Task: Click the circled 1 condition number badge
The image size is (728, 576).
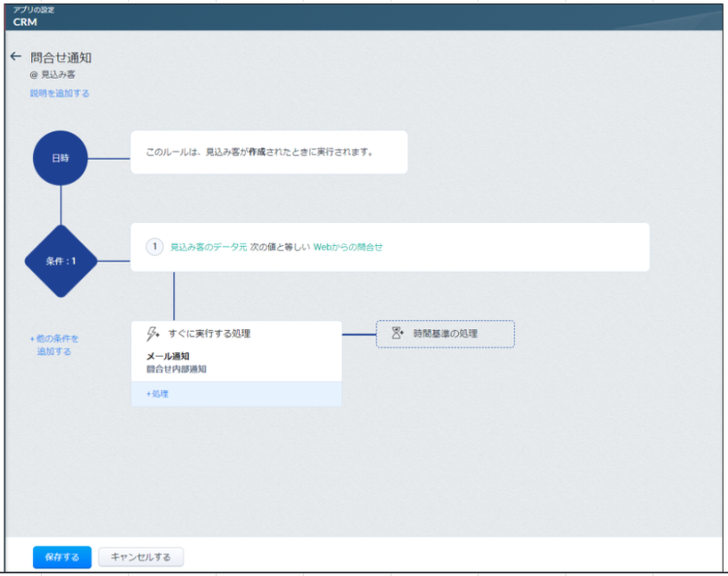Action: click(x=154, y=247)
